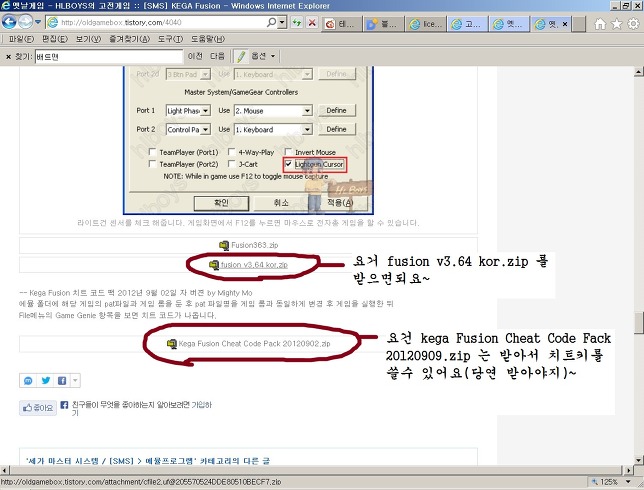Click 이전 find previous button
The image size is (644, 490).
coord(195,56)
